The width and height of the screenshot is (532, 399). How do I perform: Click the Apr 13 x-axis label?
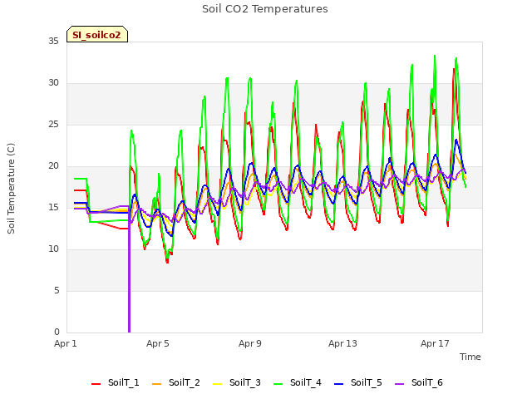(342, 343)
